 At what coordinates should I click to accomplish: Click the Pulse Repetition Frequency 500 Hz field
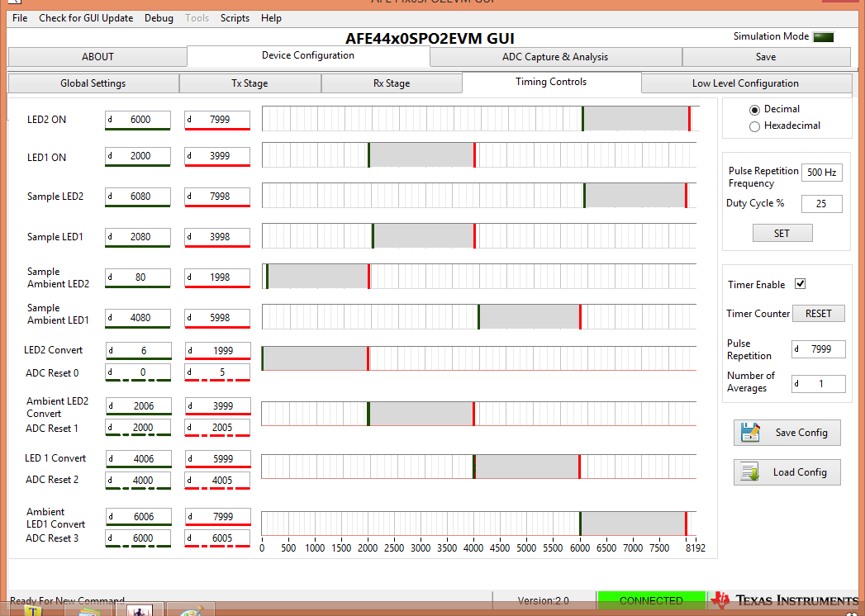click(x=822, y=172)
